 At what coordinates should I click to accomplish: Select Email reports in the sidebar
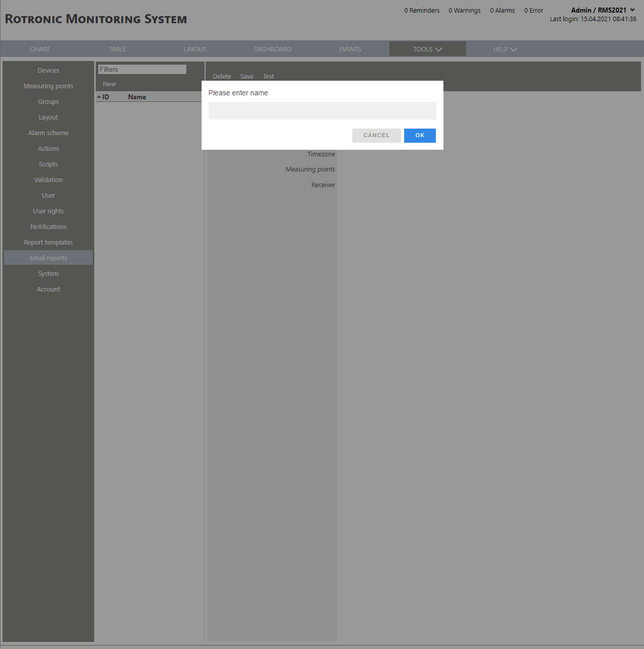(48, 258)
